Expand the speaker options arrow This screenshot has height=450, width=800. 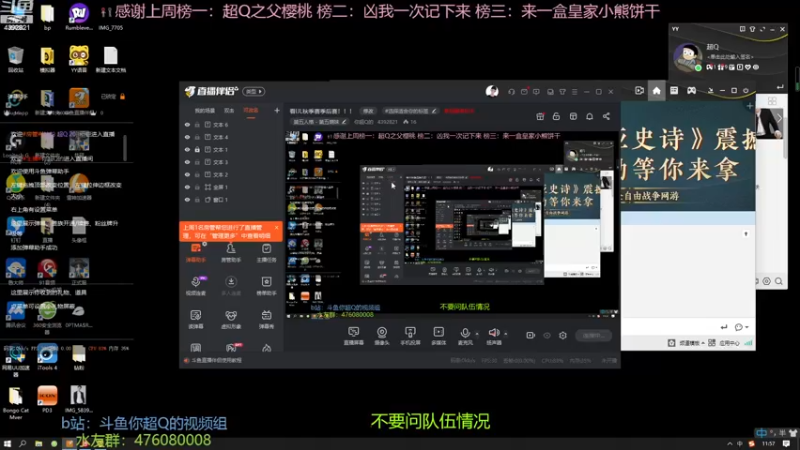pos(506,334)
